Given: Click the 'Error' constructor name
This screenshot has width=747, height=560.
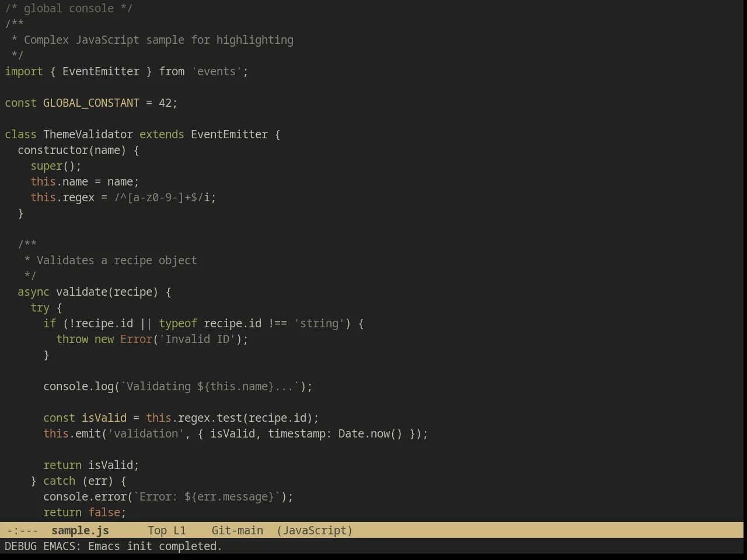Looking at the screenshot, I should click(x=136, y=339).
